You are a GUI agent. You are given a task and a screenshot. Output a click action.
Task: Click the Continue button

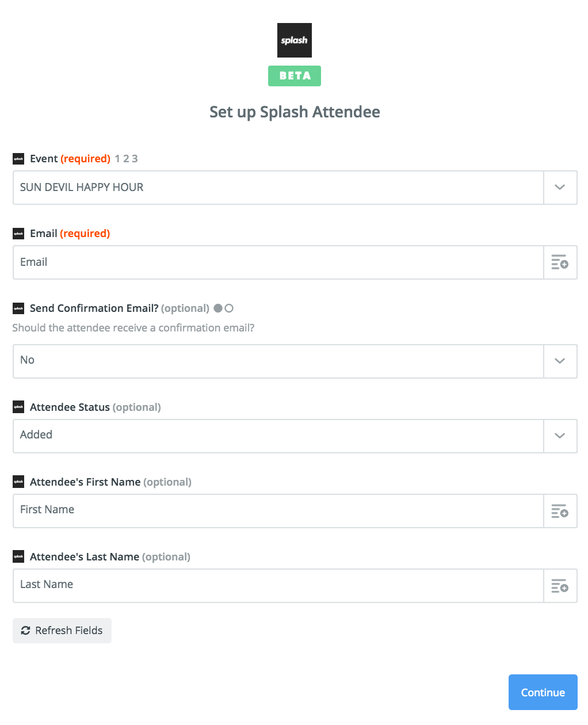(x=543, y=692)
